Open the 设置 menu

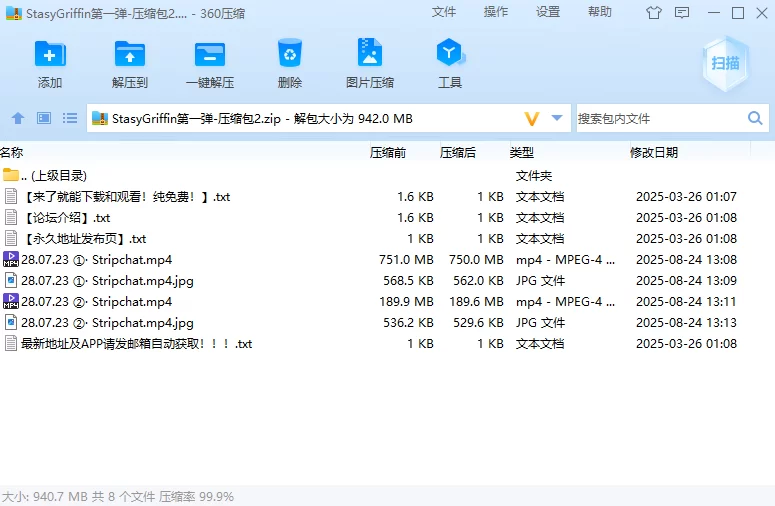[x=548, y=12]
